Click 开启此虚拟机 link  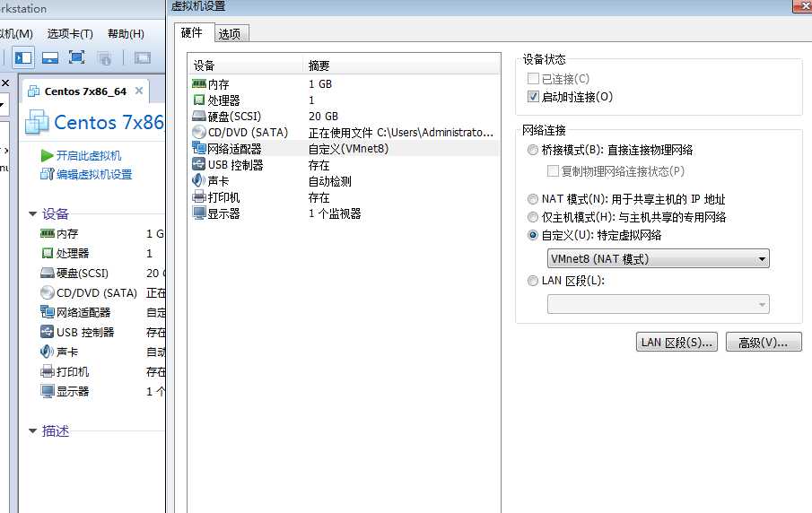(89, 155)
